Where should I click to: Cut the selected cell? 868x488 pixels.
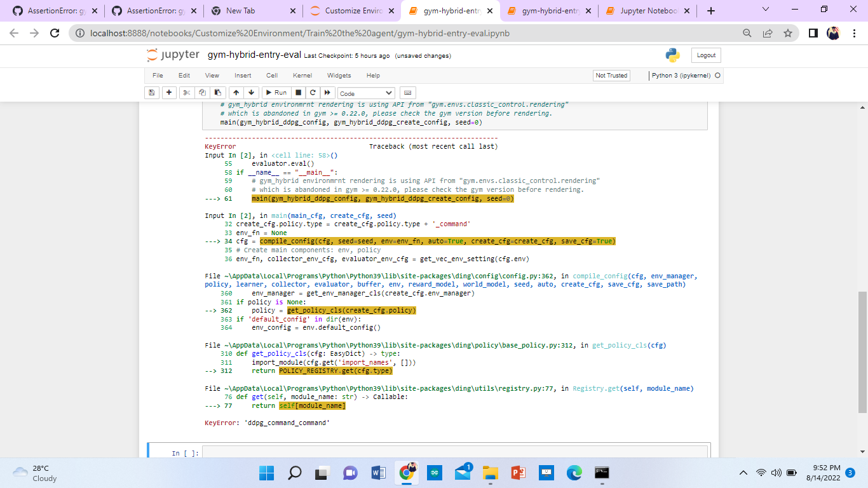pyautogui.click(x=186, y=92)
